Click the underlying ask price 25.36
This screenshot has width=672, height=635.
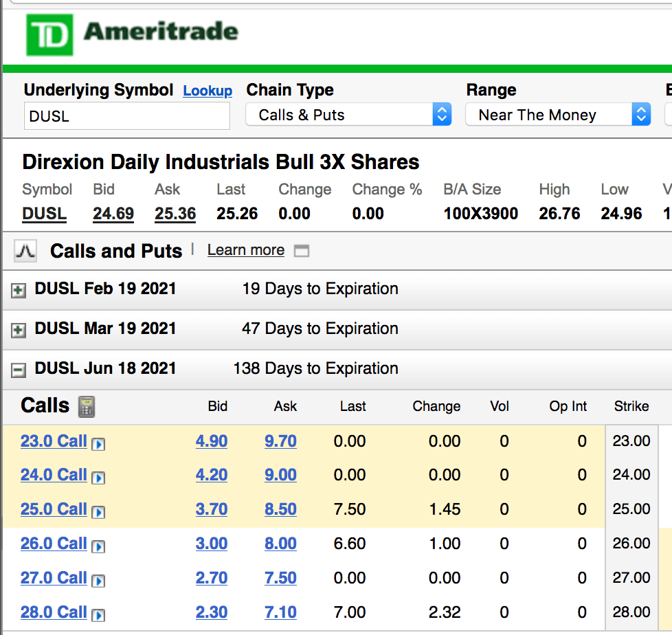click(175, 214)
